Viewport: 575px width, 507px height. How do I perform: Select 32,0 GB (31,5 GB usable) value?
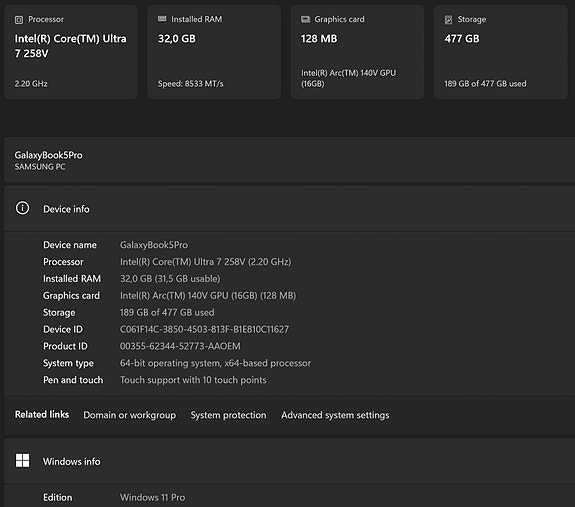coord(170,279)
